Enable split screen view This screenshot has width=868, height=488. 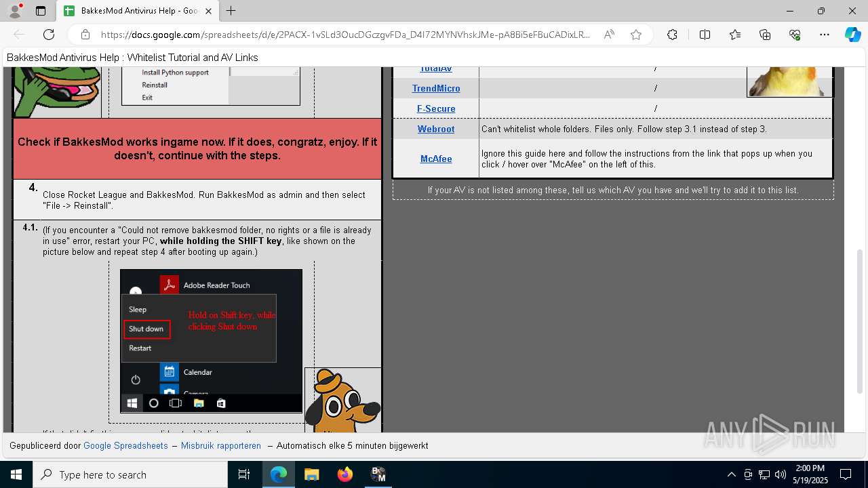705,35
